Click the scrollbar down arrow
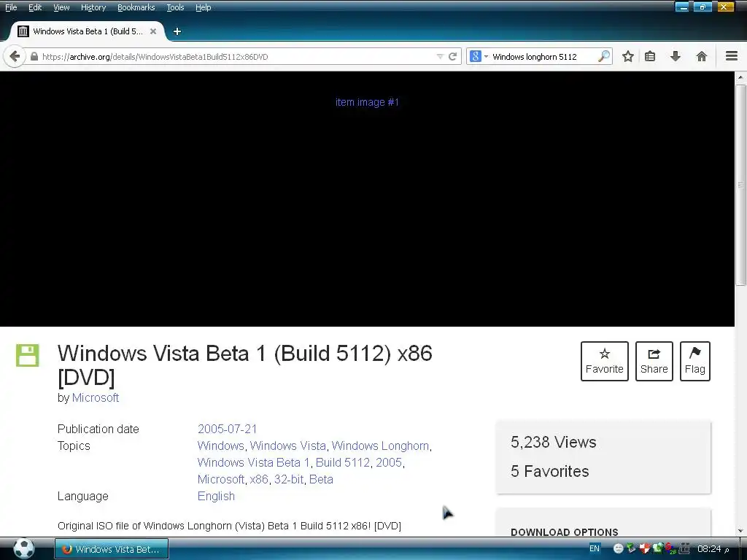The width and height of the screenshot is (747, 560). pos(740,531)
